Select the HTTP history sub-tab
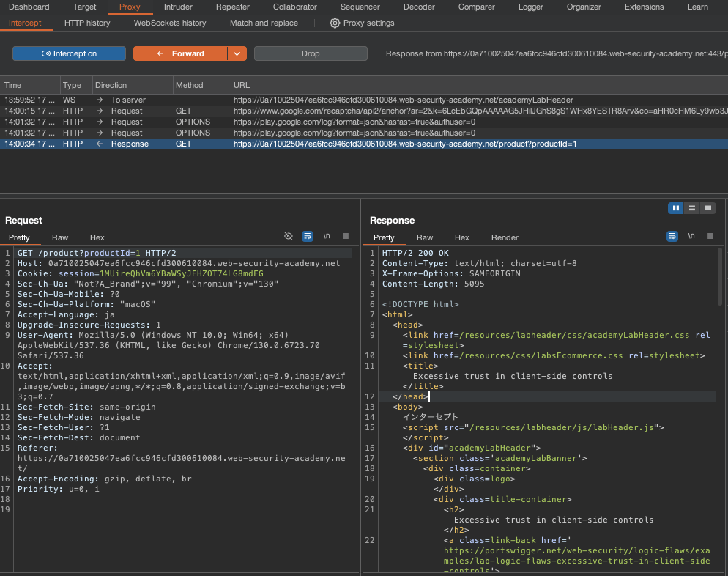Viewport: 728px width, 576px height. pyautogui.click(x=87, y=23)
